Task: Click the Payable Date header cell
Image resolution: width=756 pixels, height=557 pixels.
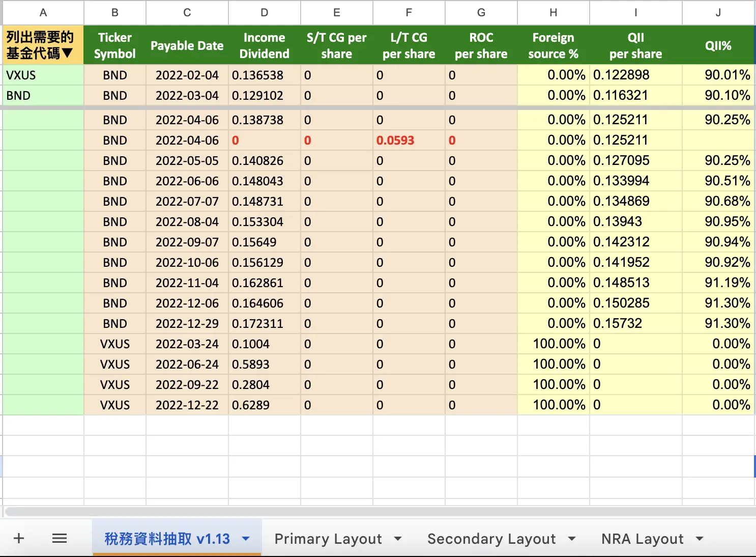Action: (x=187, y=45)
